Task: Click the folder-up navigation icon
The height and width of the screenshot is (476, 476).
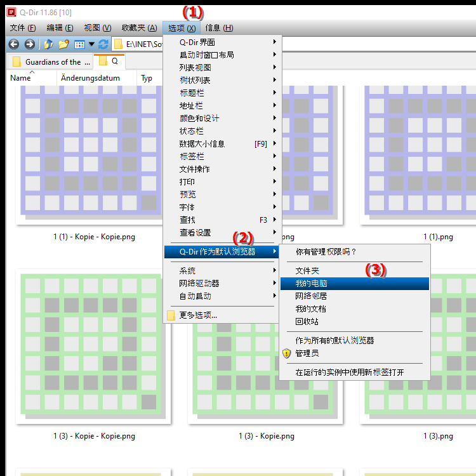Action: [x=48, y=44]
